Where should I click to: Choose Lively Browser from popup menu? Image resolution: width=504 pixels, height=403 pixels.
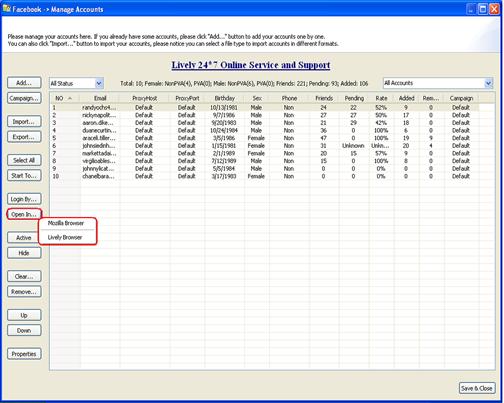[x=65, y=237]
